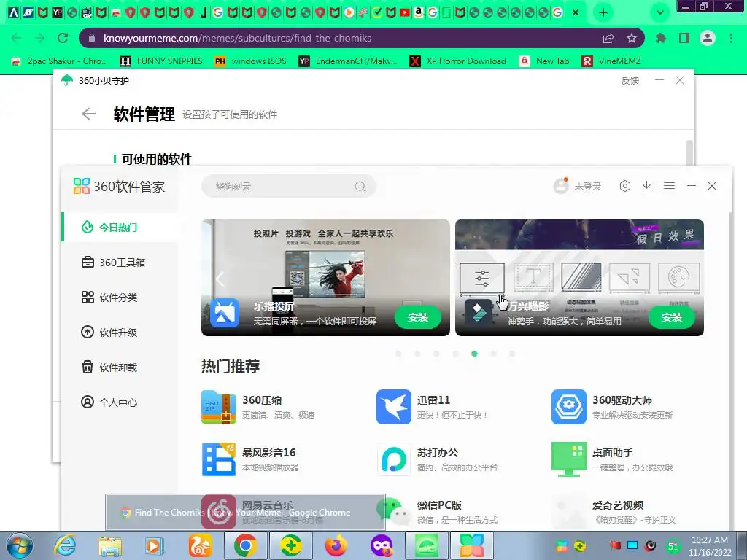Image resolution: width=747 pixels, height=560 pixels.
Task: Select the third carousel dot
Action: (436, 354)
